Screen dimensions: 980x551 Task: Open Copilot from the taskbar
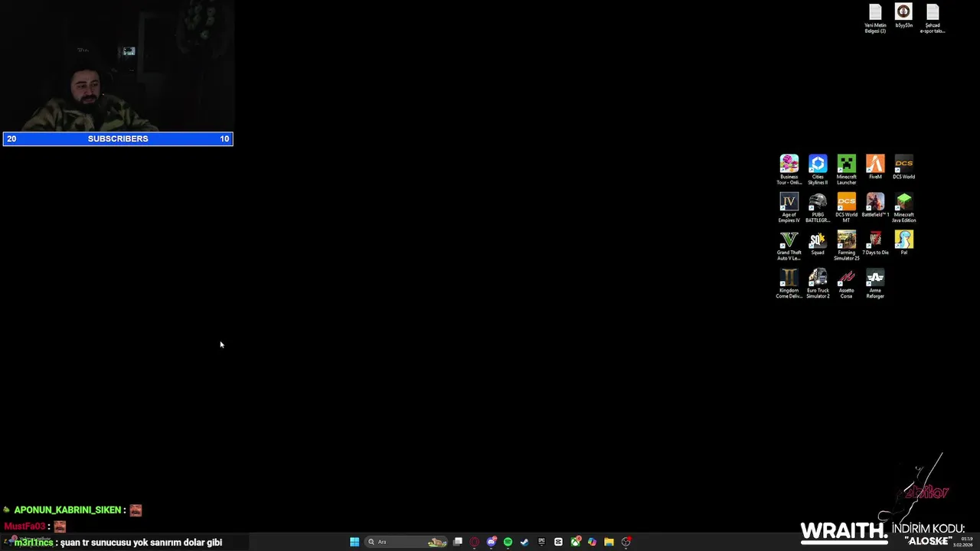592,542
